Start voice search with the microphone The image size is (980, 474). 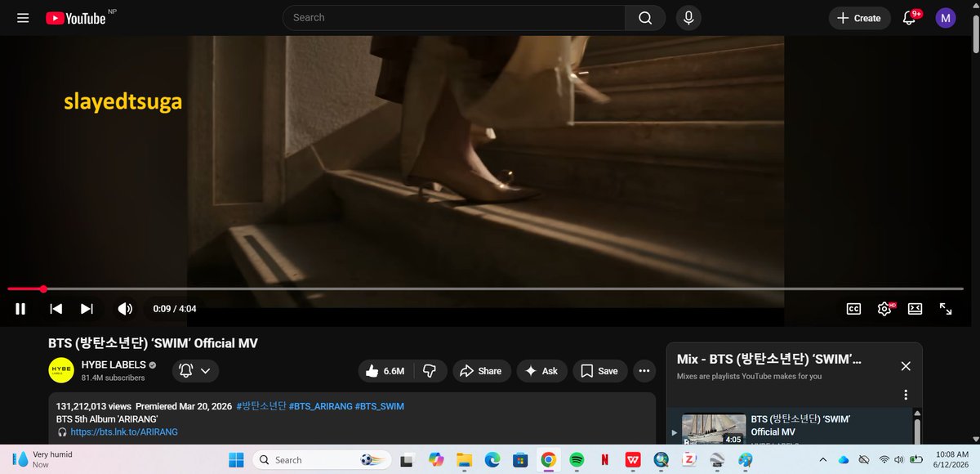pos(688,18)
